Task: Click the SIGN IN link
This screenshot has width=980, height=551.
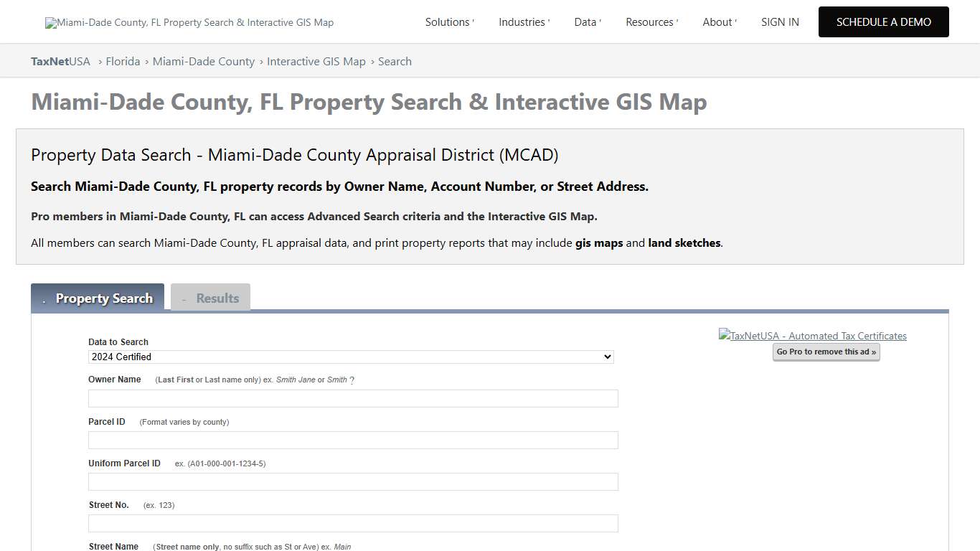Action: [x=780, y=22]
